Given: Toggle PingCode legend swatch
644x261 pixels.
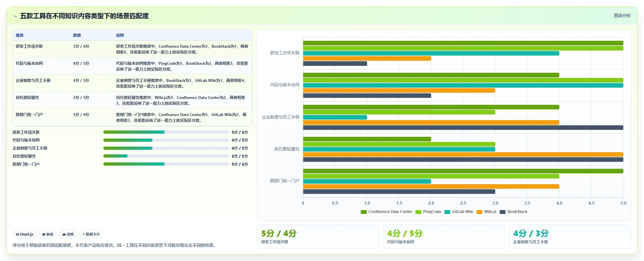Looking at the screenshot, I should [418, 212].
